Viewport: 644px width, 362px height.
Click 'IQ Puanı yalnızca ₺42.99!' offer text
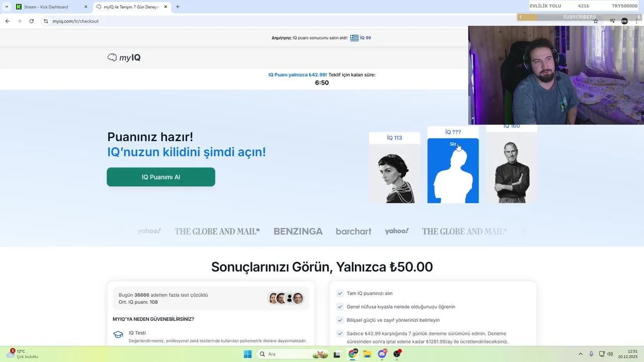(297, 75)
